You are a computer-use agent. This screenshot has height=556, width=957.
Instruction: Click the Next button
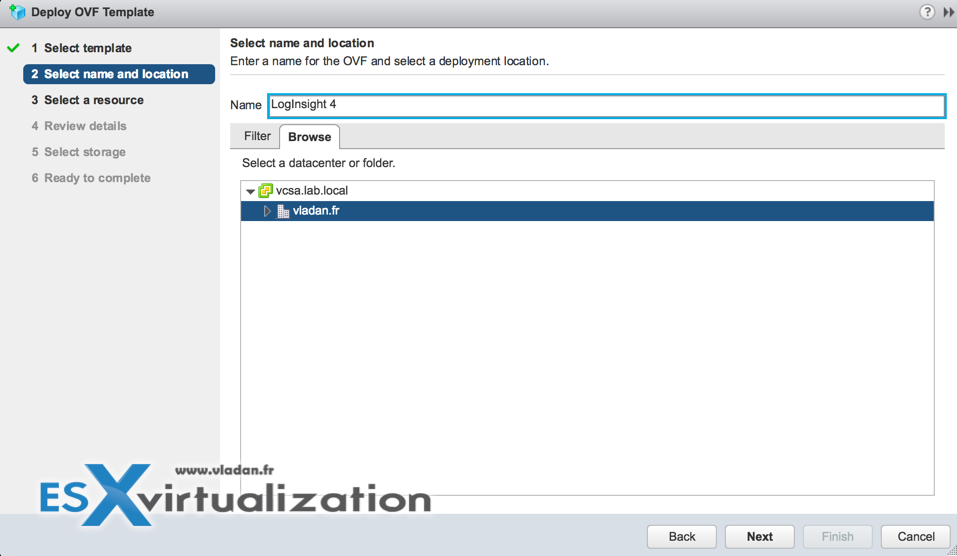pos(760,536)
